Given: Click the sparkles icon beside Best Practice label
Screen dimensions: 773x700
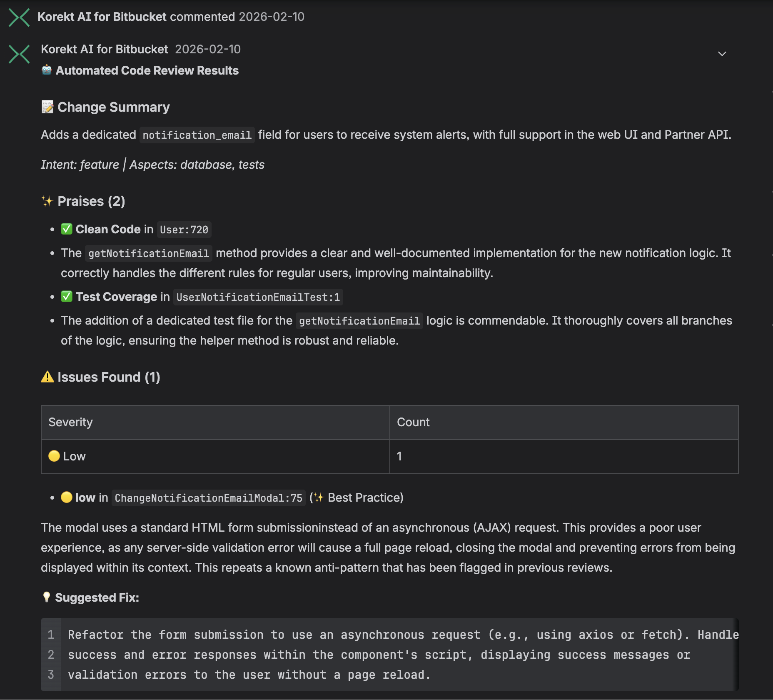Looking at the screenshot, I should 319,497.
